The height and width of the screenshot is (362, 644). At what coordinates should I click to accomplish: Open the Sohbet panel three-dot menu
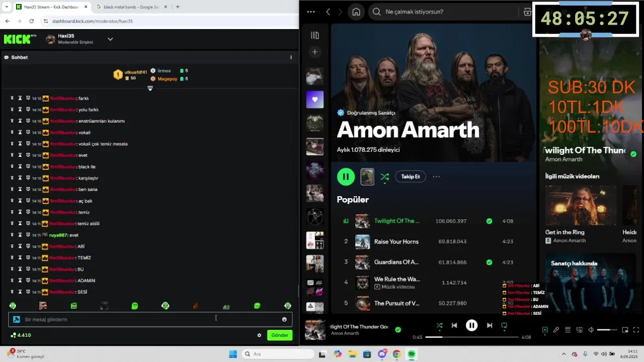[x=291, y=57]
